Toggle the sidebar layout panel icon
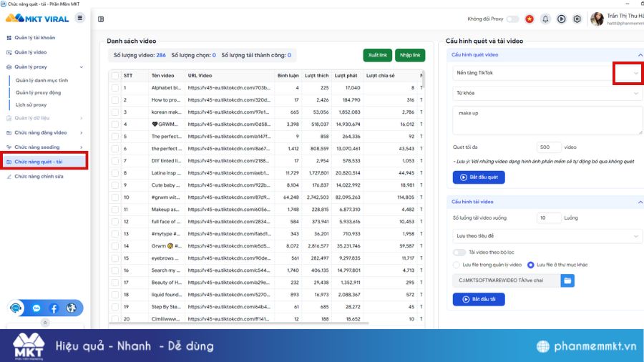Viewport: 644px width, 362px height. (x=101, y=19)
